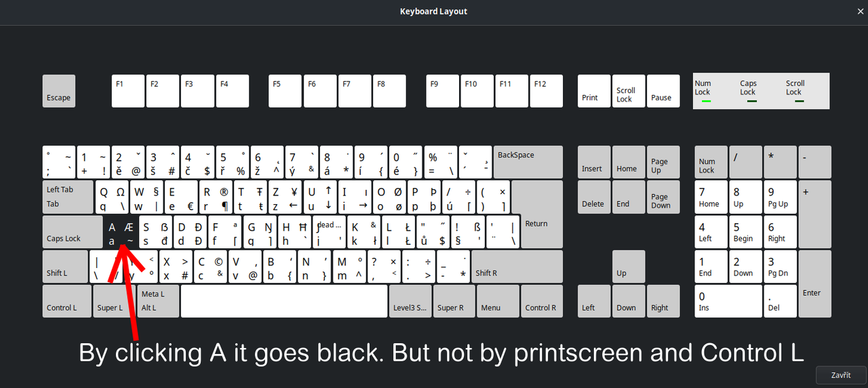Click the M letter key
868x388 pixels.
coord(350,267)
